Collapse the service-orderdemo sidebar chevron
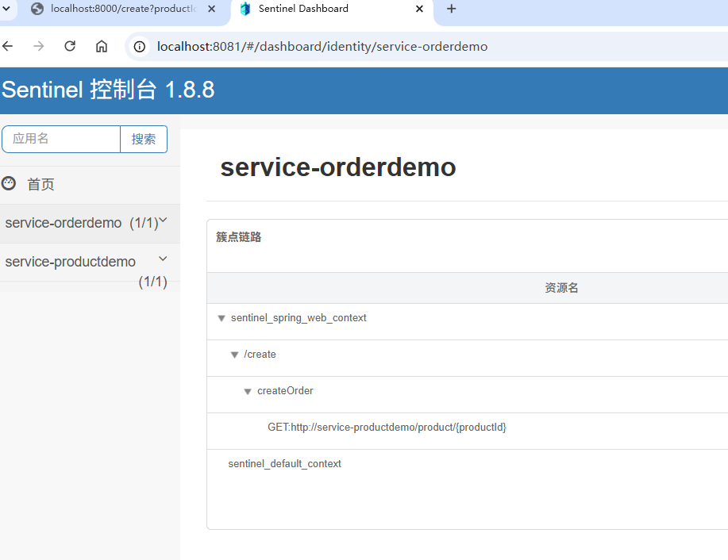This screenshot has width=728, height=560. coord(163,220)
